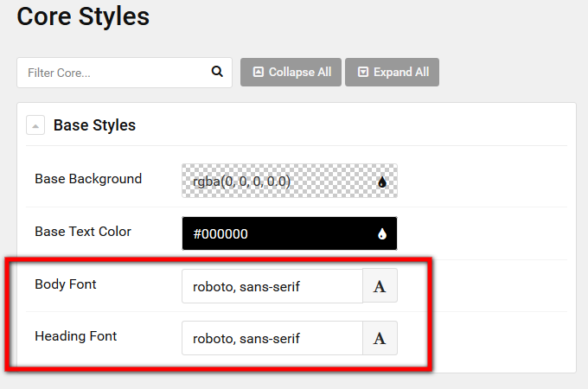Click the Base Background rgba color field
The width and height of the screenshot is (588, 389).
pos(290,181)
